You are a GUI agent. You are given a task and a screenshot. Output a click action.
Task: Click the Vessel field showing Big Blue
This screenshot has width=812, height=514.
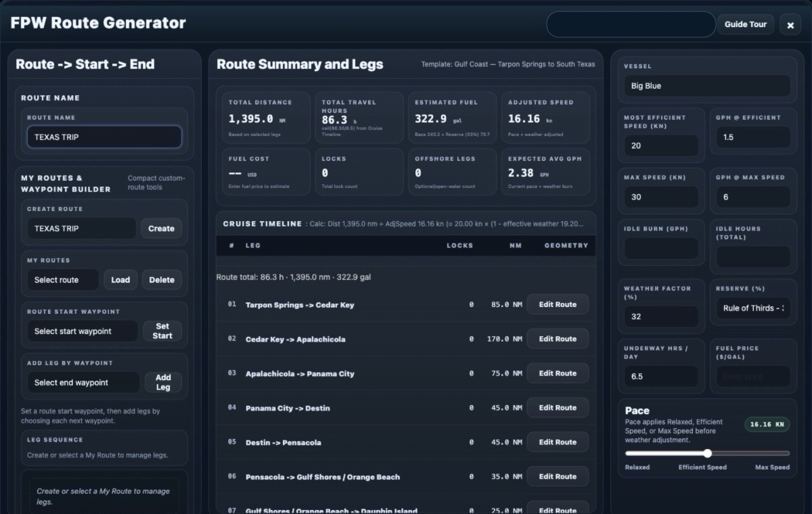[707, 86]
